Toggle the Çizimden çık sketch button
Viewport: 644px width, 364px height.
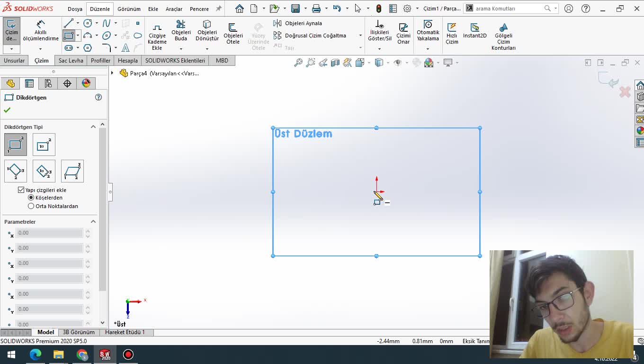tap(11, 31)
